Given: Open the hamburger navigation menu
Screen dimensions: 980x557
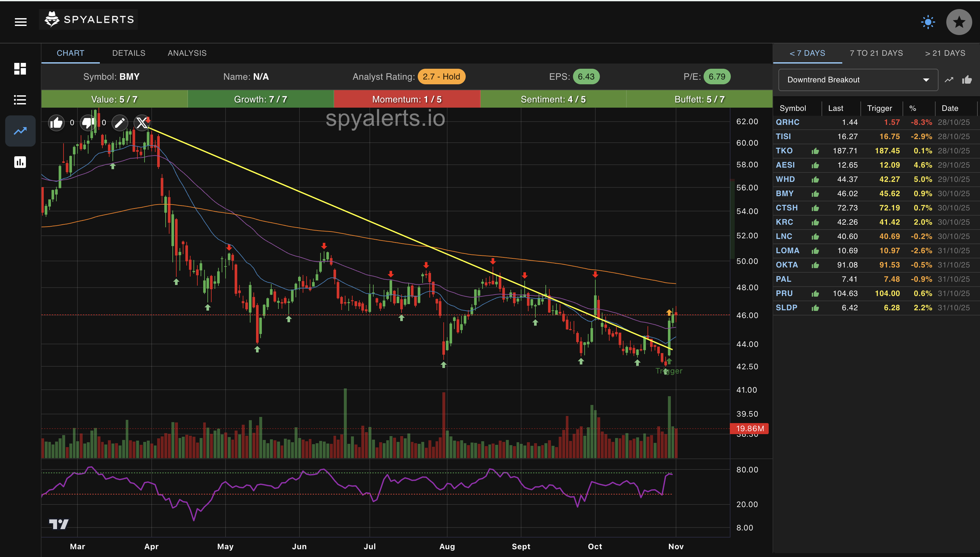Looking at the screenshot, I should coord(21,22).
